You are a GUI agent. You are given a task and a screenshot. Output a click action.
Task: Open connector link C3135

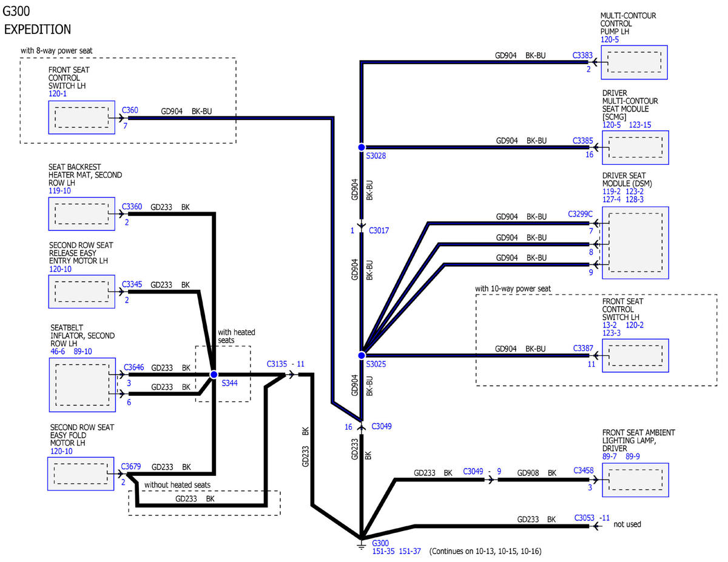tap(277, 364)
